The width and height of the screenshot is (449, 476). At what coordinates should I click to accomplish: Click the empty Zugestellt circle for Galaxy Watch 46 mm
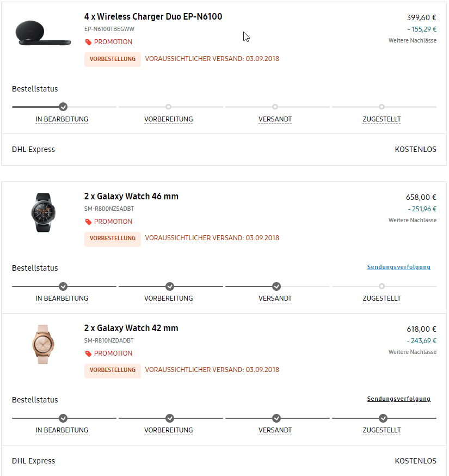point(382,286)
